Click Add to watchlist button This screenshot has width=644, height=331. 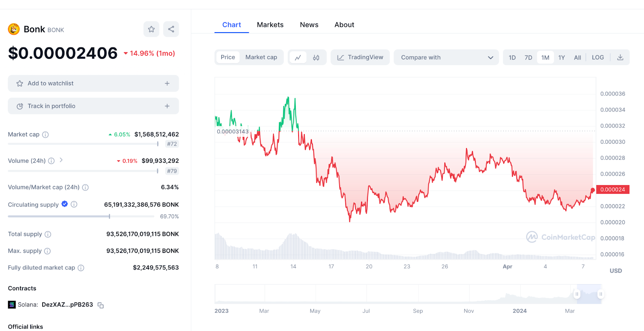tap(93, 83)
